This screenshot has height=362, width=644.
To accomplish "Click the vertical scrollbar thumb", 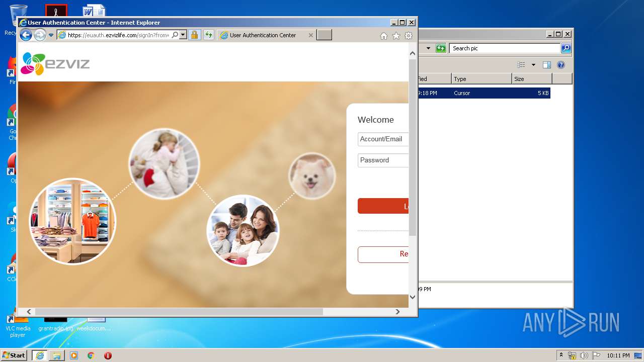I will click(413, 147).
